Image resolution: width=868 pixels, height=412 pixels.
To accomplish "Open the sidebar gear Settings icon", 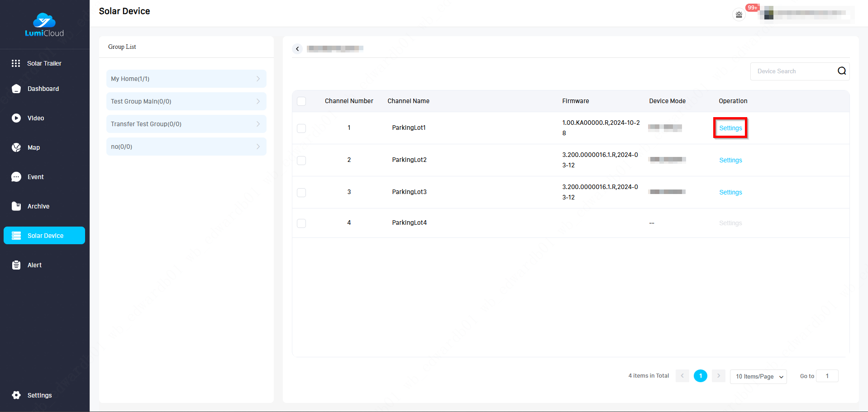I will 16,395.
